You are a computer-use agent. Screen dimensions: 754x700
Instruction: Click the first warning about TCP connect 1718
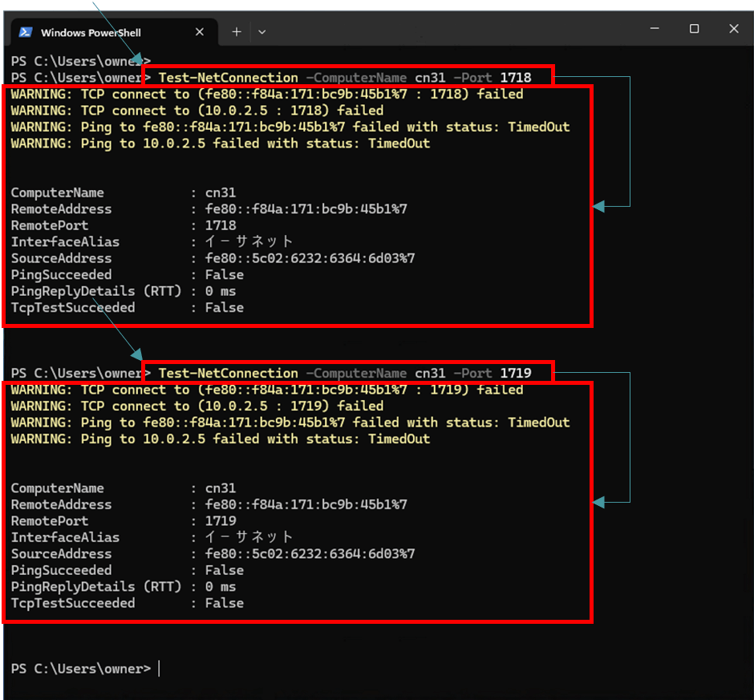point(267,95)
